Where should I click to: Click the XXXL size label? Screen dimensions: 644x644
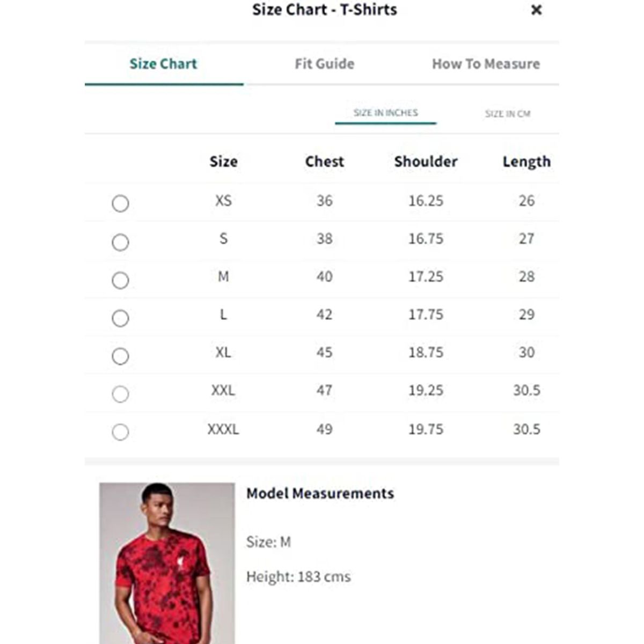pos(223,429)
